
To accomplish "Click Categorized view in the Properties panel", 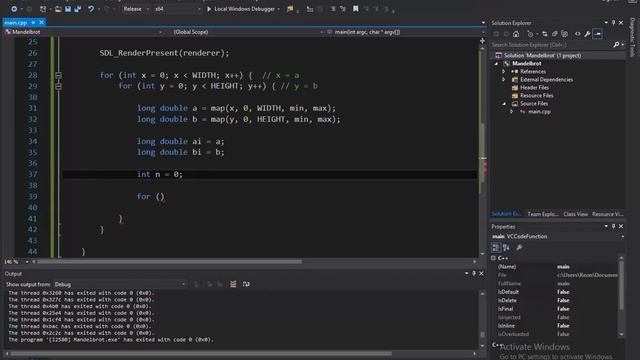I will [496, 247].
